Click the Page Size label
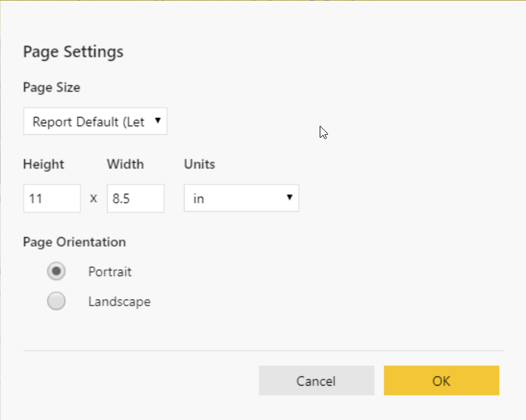 click(x=52, y=87)
